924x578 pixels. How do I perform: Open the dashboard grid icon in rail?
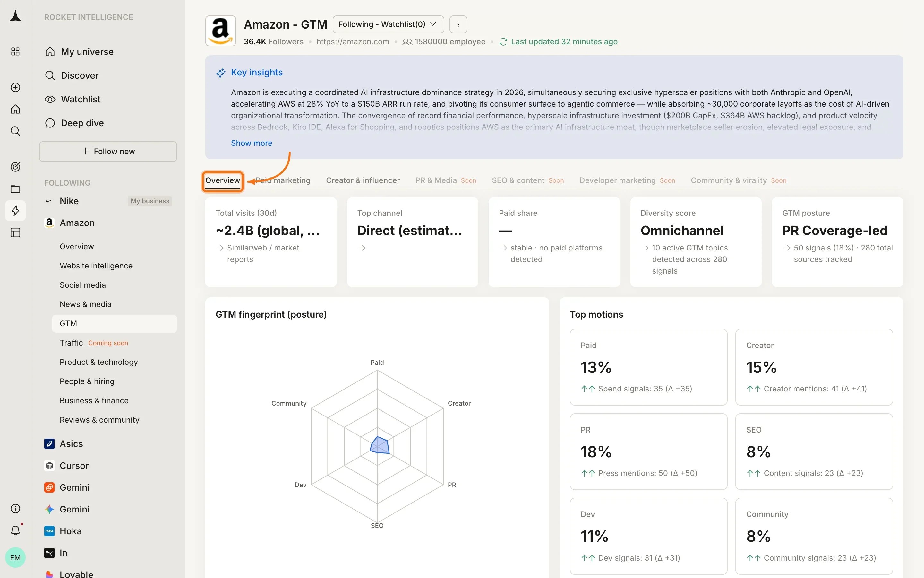(15, 52)
